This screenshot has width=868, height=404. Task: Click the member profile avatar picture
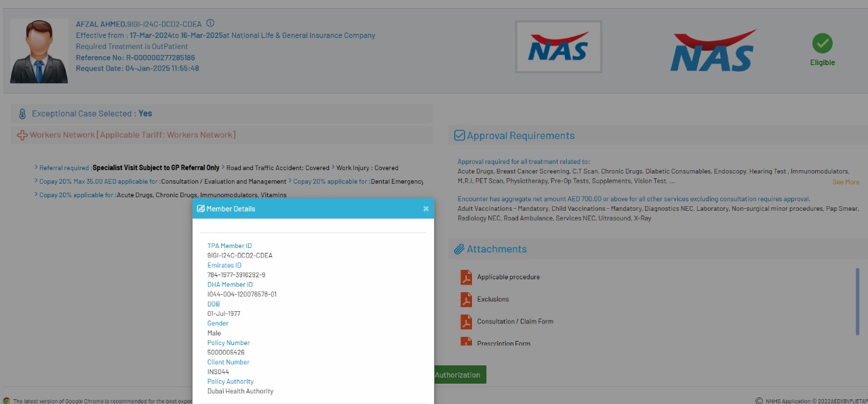[x=39, y=51]
